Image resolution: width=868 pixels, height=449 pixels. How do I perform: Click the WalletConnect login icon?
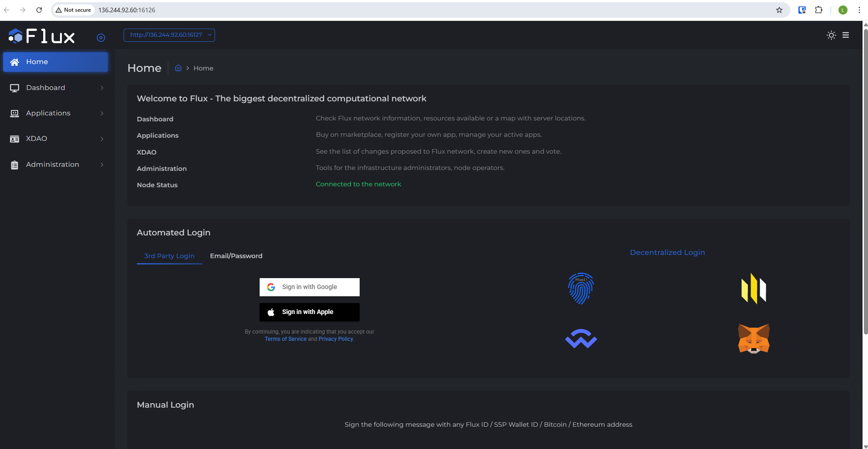point(581,339)
